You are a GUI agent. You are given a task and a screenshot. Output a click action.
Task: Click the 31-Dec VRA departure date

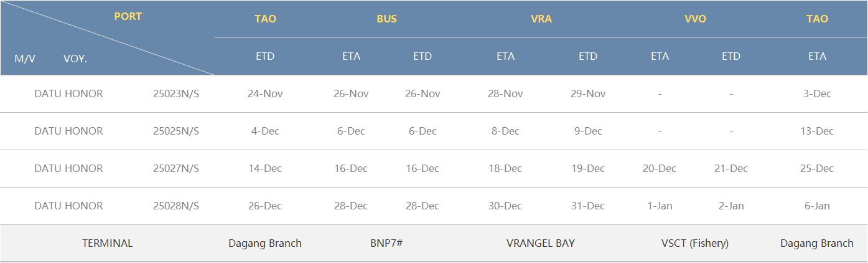(x=587, y=206)
